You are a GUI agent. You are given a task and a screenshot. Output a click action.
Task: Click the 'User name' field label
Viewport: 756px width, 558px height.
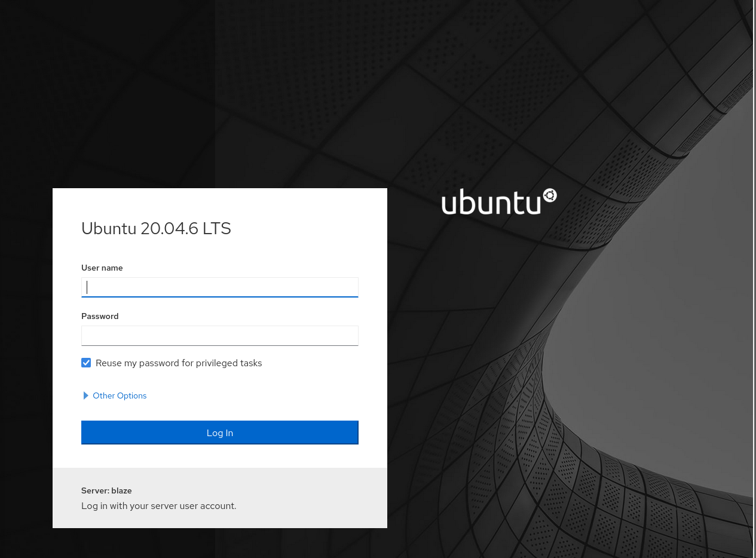pos(102,268)
